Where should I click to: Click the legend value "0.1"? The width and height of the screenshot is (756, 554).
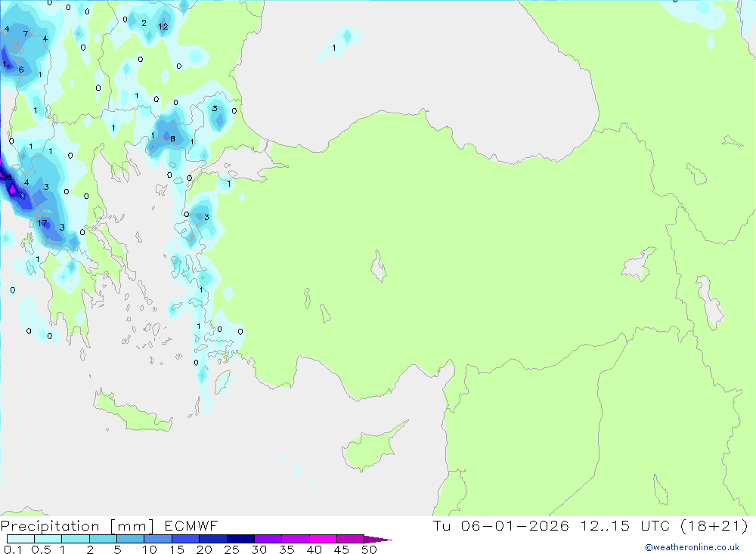click(13, 549)
